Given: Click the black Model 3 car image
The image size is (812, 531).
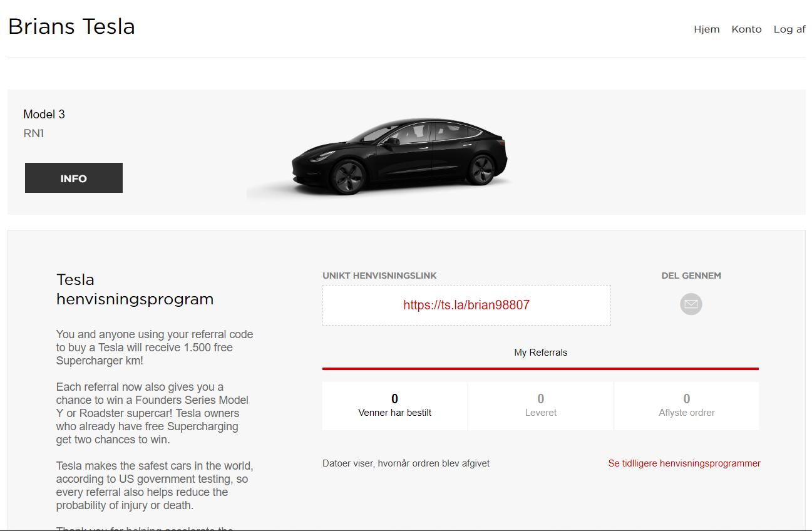Looking at the screenshot, I should [x=399, y=157].
